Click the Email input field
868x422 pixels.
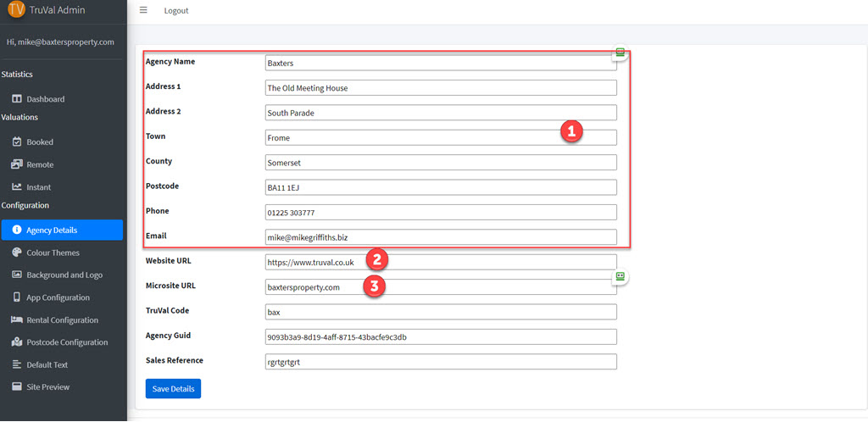[x=441, y=237]
